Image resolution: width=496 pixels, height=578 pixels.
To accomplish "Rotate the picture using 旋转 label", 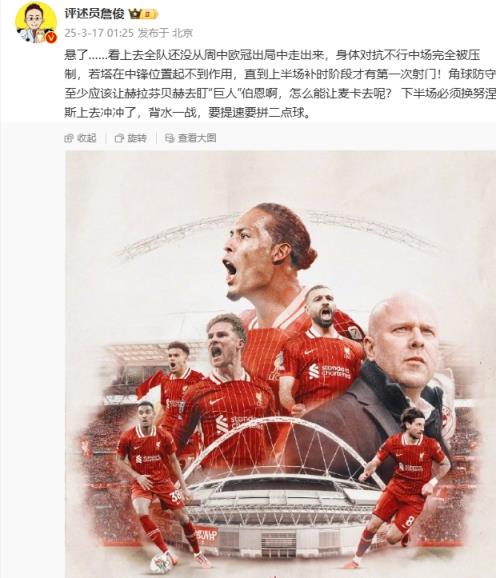I will (x=137, y=138).
